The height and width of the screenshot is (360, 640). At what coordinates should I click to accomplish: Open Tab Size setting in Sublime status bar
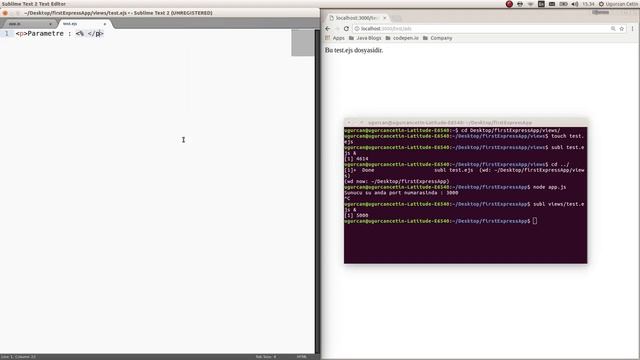point(266,357)
